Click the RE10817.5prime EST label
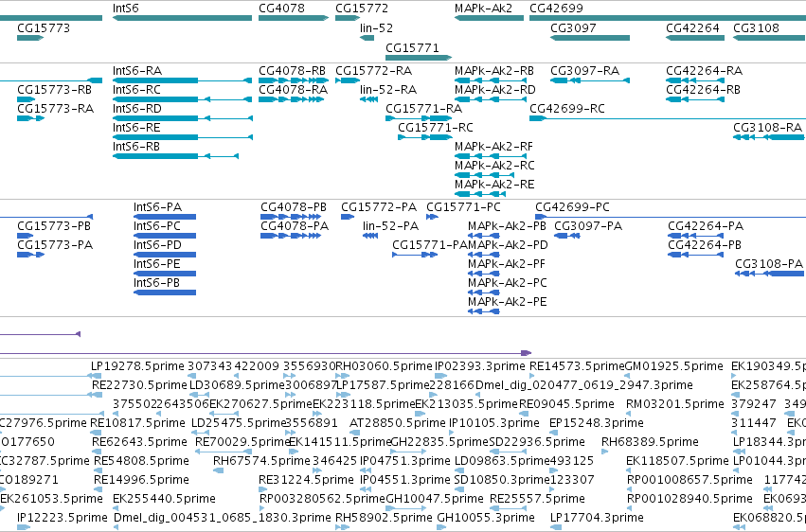This screenshot has height=532, width=806. [x=137, y=423]
